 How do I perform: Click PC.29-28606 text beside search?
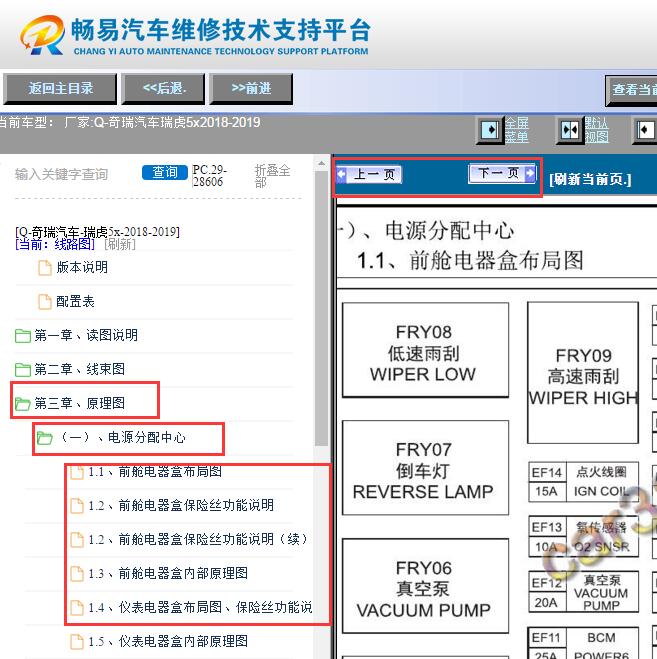coord(210,176)
